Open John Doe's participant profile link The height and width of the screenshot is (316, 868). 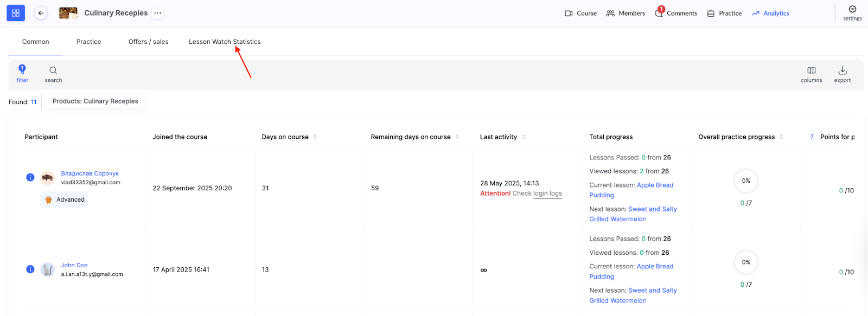point(74,265)
